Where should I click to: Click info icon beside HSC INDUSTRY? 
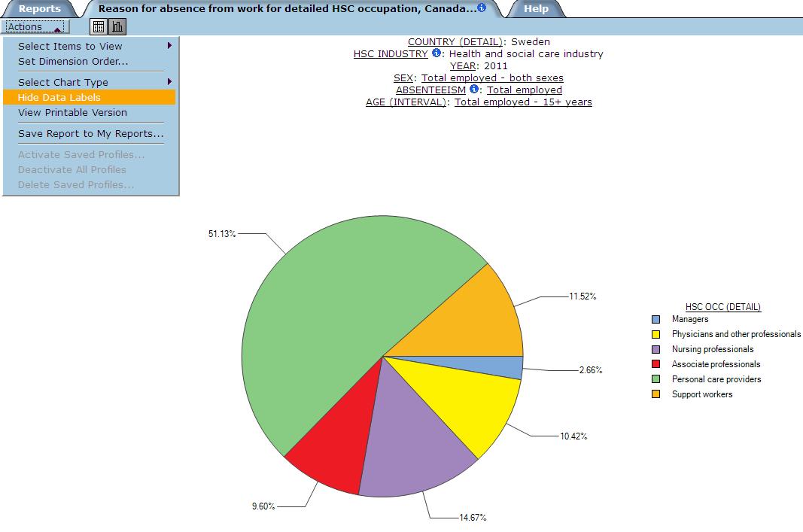[436, 53]
